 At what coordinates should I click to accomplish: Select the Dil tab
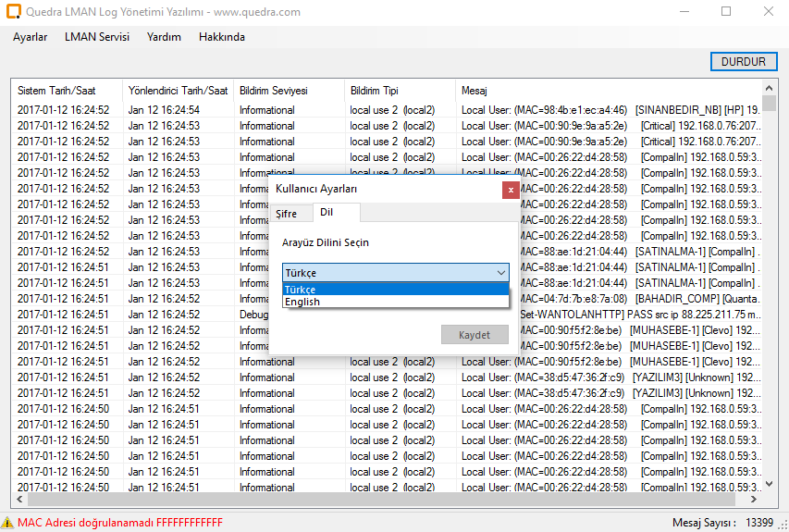click(327, 213)
